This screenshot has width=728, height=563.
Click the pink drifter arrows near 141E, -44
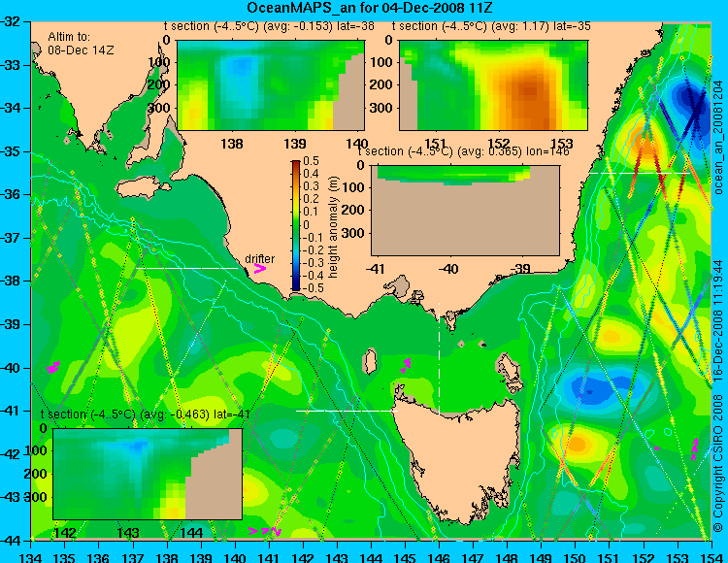[x=266, y=530]
